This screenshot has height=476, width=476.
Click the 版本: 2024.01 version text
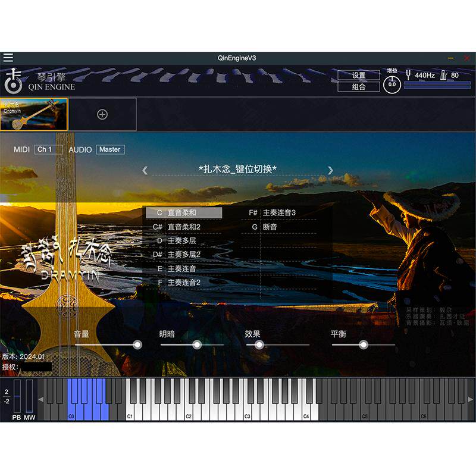coord(23,356)
